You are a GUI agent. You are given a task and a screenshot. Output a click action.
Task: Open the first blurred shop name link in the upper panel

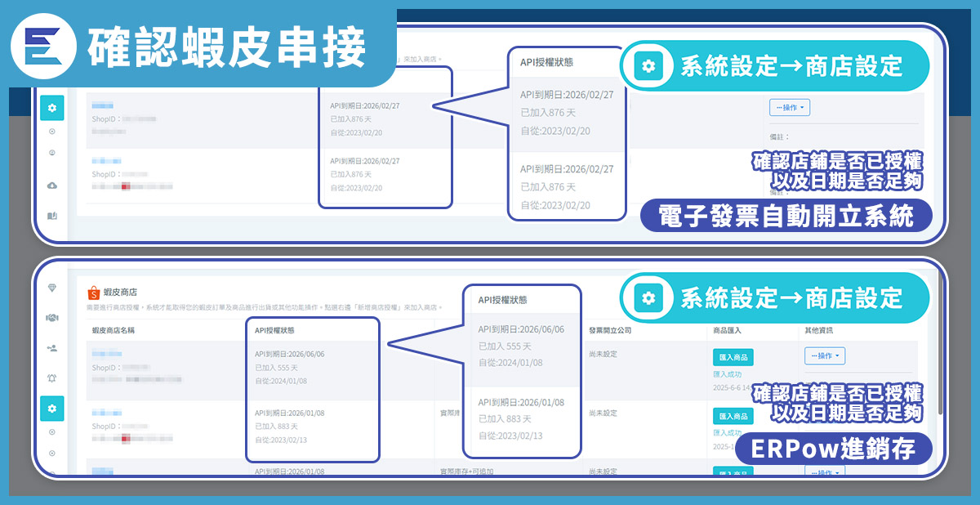[102, 105]
